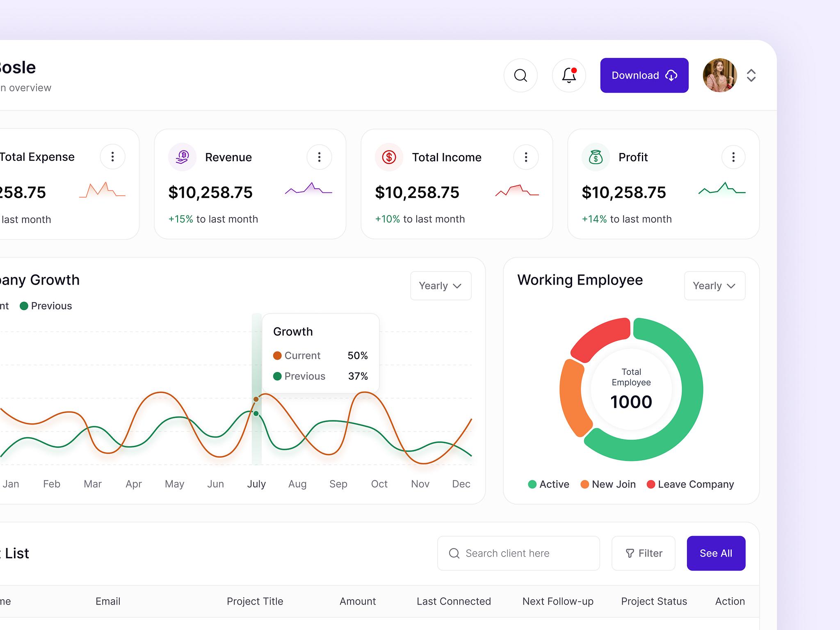Toggle the Active legend item
This screenshot has height=630, width=840.
point(548,484)
